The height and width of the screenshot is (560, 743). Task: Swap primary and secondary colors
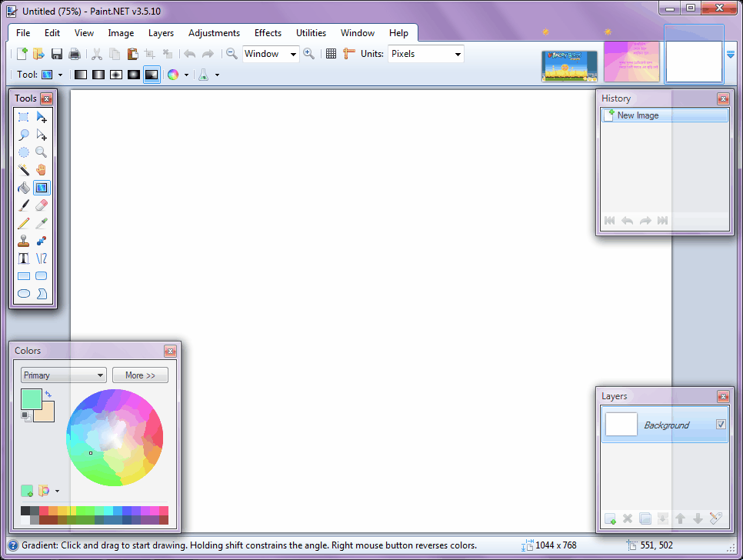pyautogui.click(x=48, y=393)
